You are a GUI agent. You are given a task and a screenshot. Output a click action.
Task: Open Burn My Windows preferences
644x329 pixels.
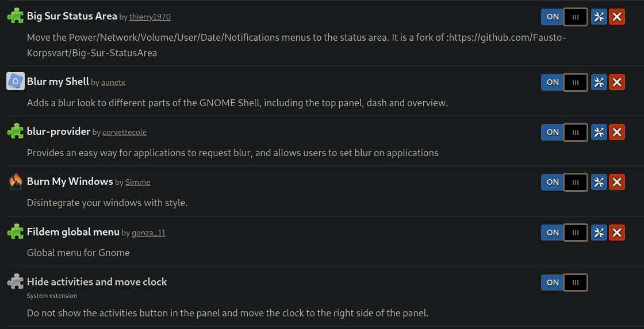tap(599, 182)
